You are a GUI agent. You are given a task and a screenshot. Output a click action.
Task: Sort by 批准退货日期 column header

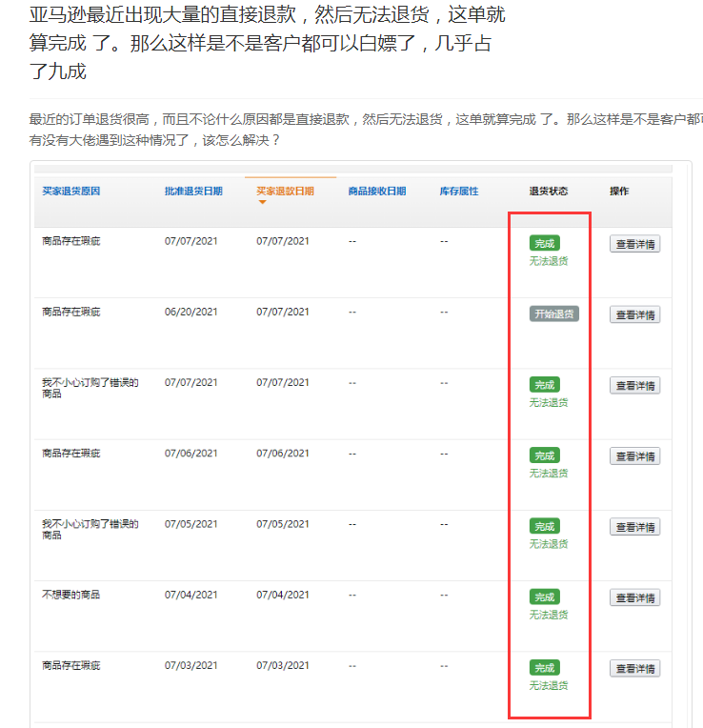(x=193, y=192)
